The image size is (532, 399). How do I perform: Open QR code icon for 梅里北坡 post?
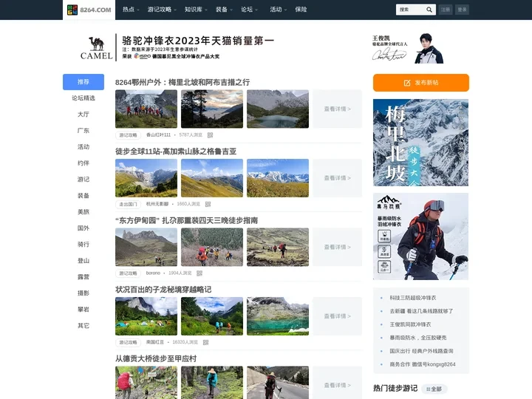211,135
